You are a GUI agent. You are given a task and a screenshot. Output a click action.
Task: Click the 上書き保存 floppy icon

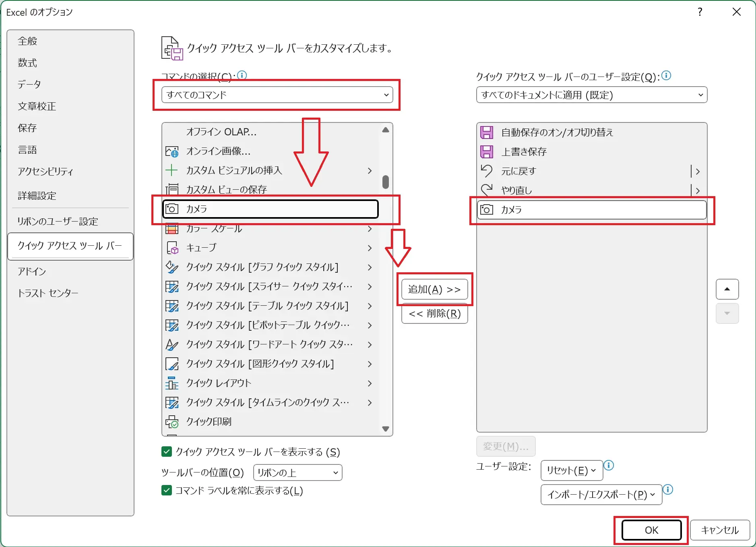pos(487,152)
